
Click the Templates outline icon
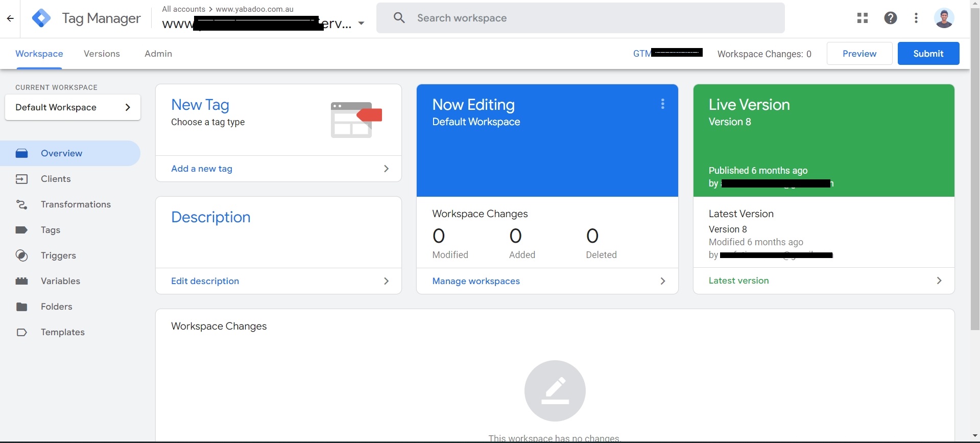(21, 332)
